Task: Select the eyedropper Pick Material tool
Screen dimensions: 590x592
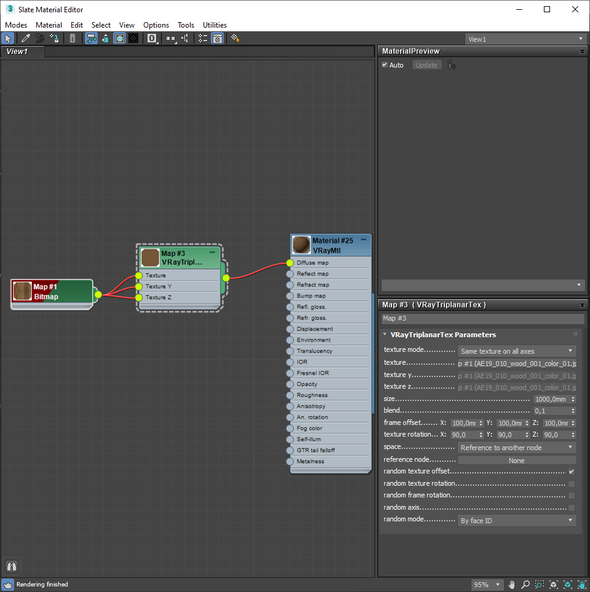Action: click(x=25, y=38)
